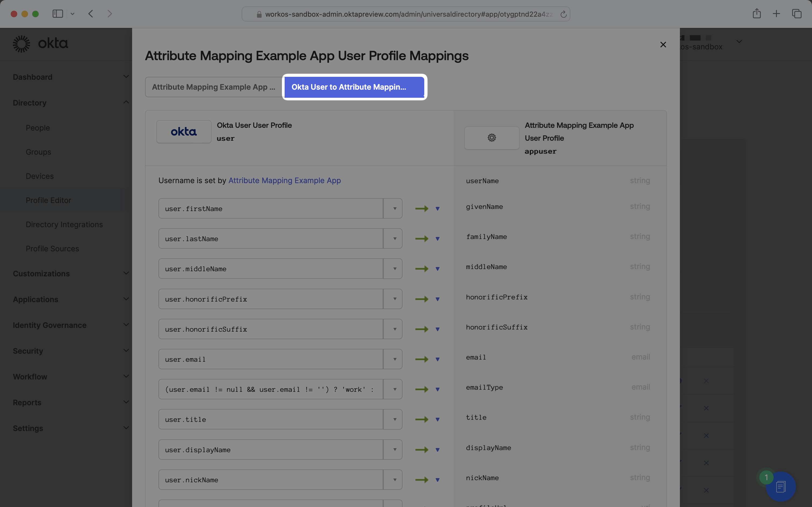
Task: Click the green mapping arrow for givenName
Action: (421, 209)
